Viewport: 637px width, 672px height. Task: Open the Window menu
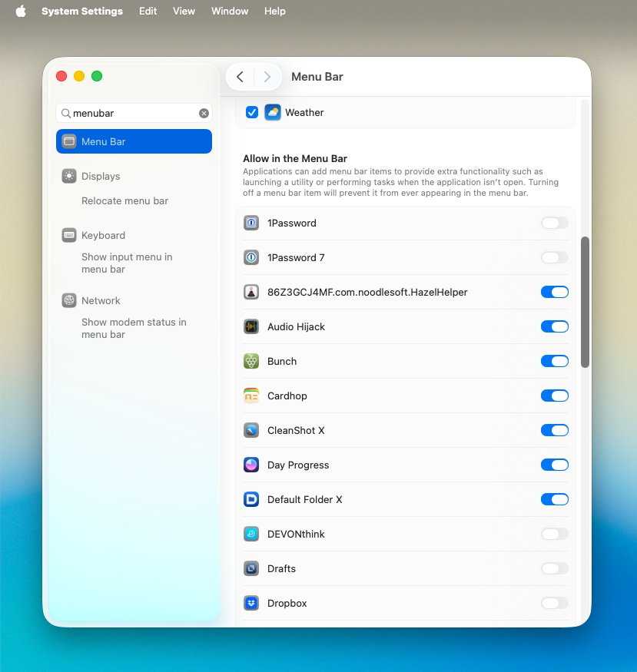tap(230, 12)
